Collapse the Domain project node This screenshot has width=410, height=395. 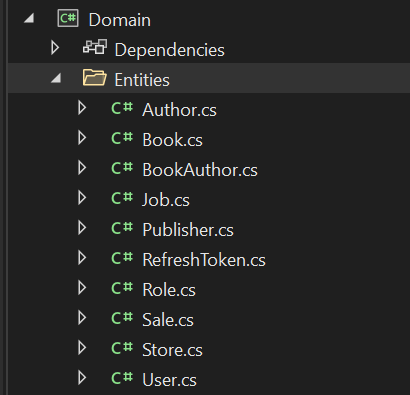pyautogui.click(x=29, y=18)
